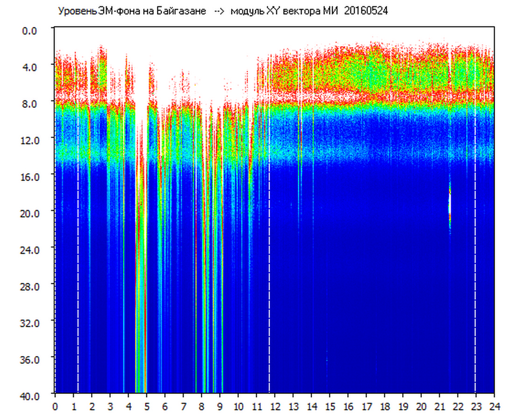Screen dimensions: 512x420
Task: Pick x-axis tick label "18"
Action: (384, 407)
